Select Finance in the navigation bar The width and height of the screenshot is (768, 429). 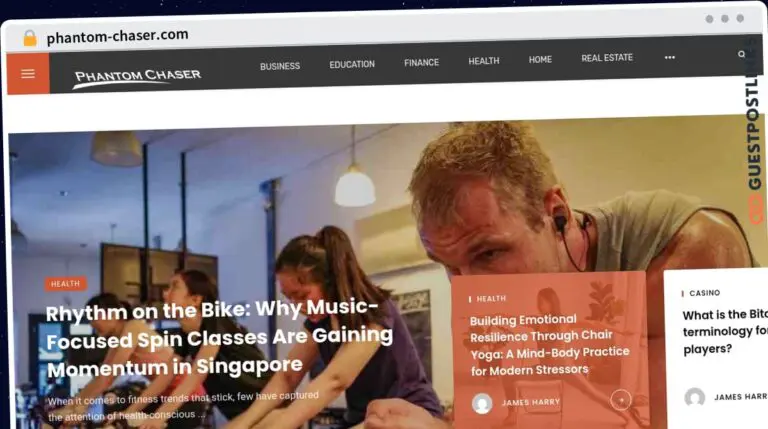tap(421, 63)
